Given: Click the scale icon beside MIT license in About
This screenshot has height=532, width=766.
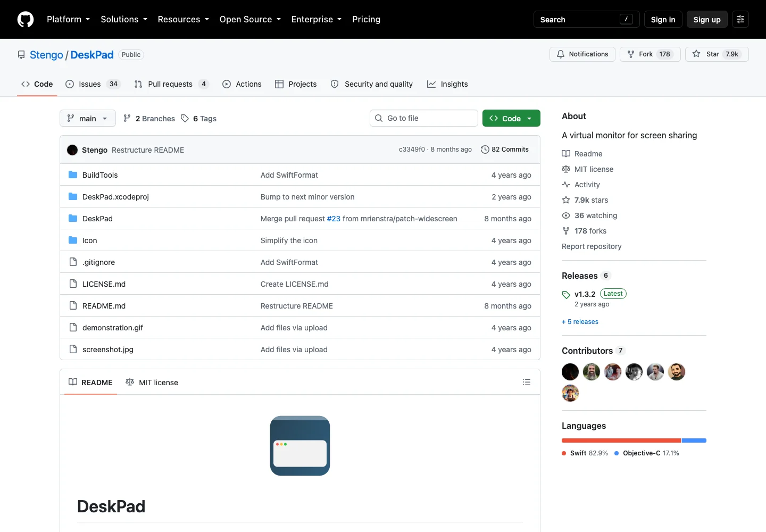Looking at the screenshot, I should 566,169.
